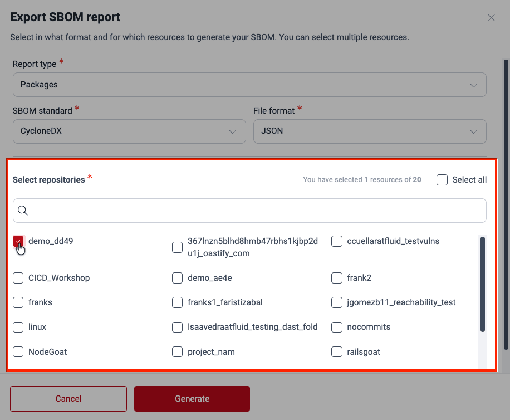Open the File format dropdown showing JSON
Viewport: 510px width, 420px height.
[369, 131]
